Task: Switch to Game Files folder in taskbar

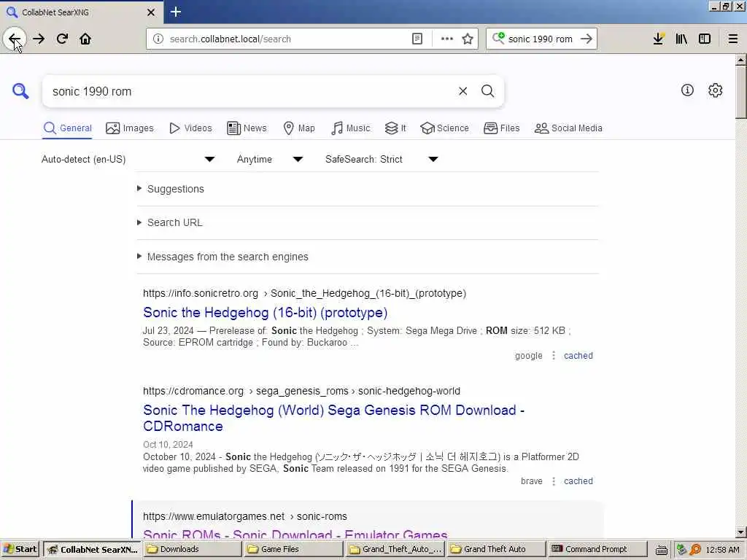Action: tap(293, 549)
